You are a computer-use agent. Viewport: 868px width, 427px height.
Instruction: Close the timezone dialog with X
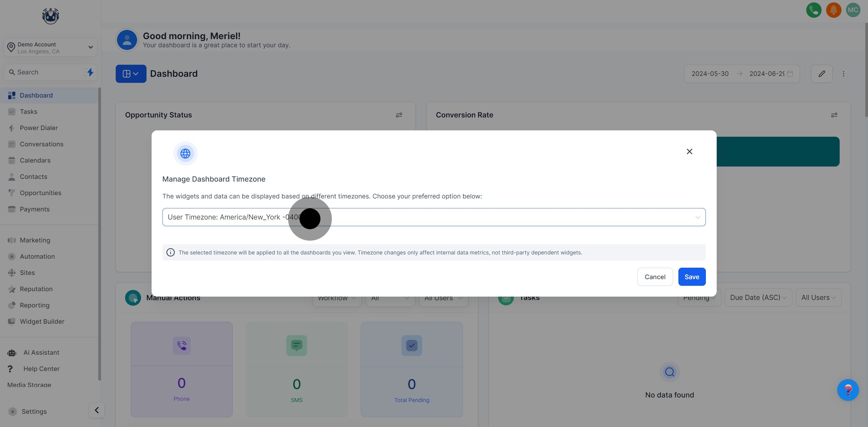689,151
